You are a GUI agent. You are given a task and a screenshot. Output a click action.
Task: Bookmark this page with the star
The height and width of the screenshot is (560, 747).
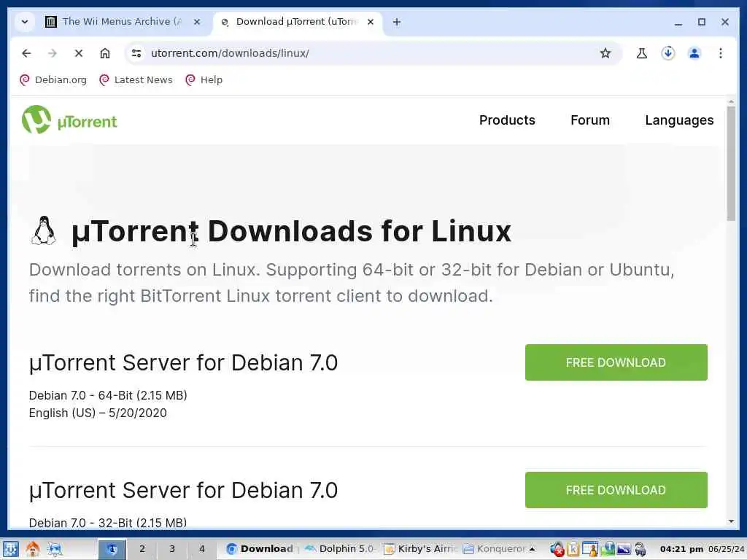point(605,53)
